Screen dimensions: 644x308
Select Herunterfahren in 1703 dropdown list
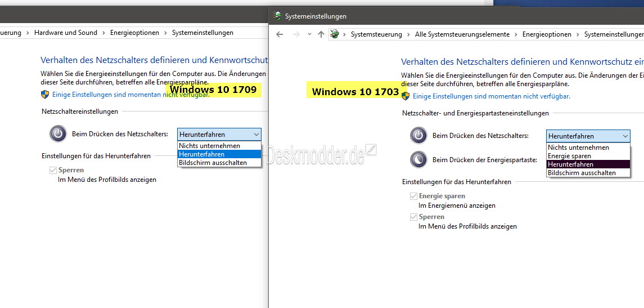588,164
